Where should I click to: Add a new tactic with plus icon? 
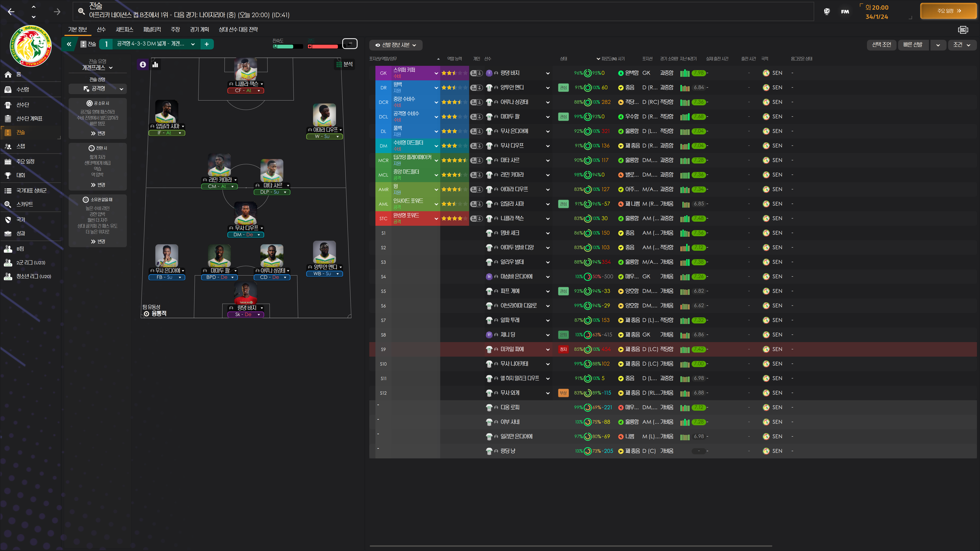[x=206, y=44]
